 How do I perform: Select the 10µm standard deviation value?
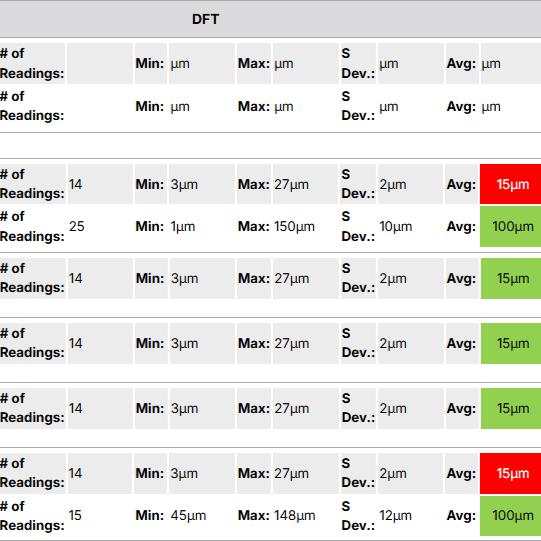click(396, 226)
